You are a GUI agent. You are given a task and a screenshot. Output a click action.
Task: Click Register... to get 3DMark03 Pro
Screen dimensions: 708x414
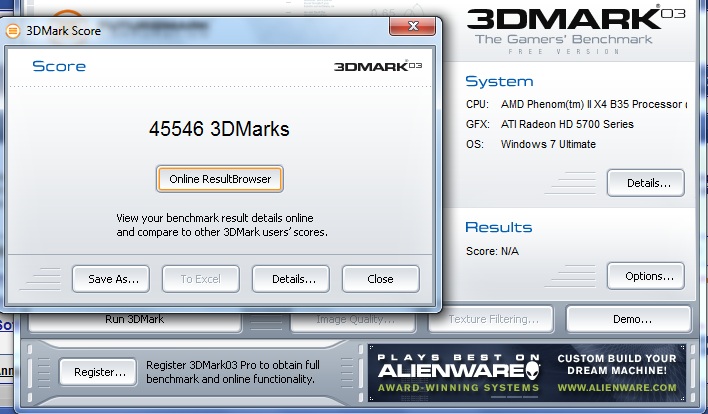click(99, 372)
